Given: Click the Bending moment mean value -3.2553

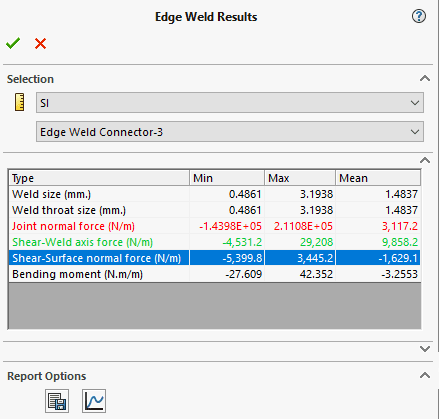Looking at the screenshot, I should (400, 274).
